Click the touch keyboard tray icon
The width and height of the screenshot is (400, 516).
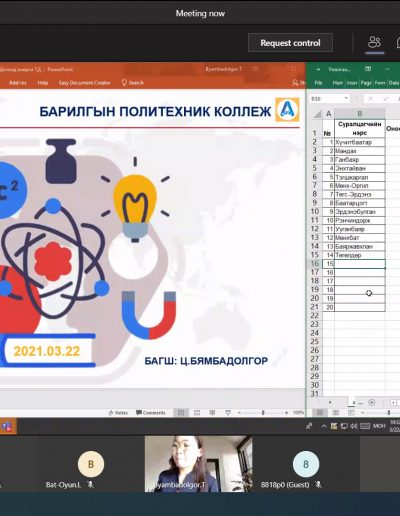[365, 426]
